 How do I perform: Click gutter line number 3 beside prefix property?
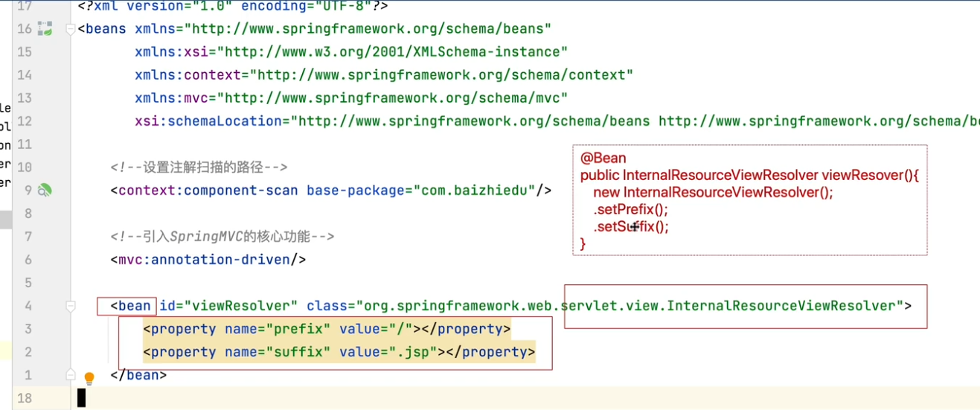tap(28, 329)
